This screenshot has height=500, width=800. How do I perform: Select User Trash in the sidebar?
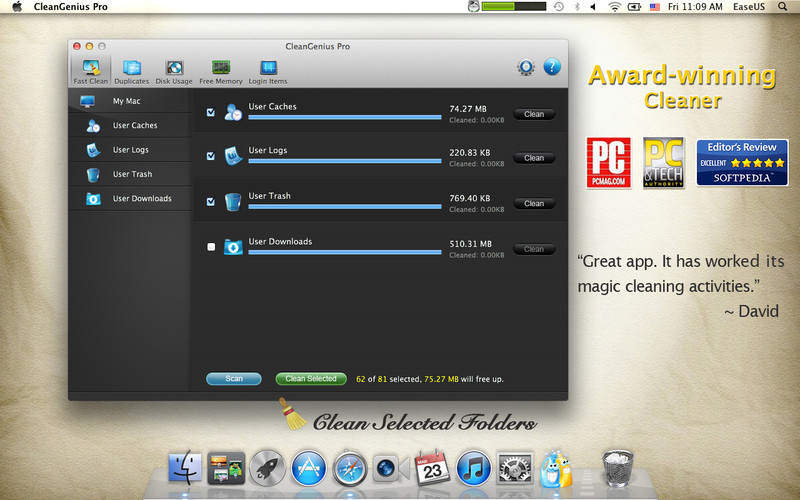pos(130,174)
